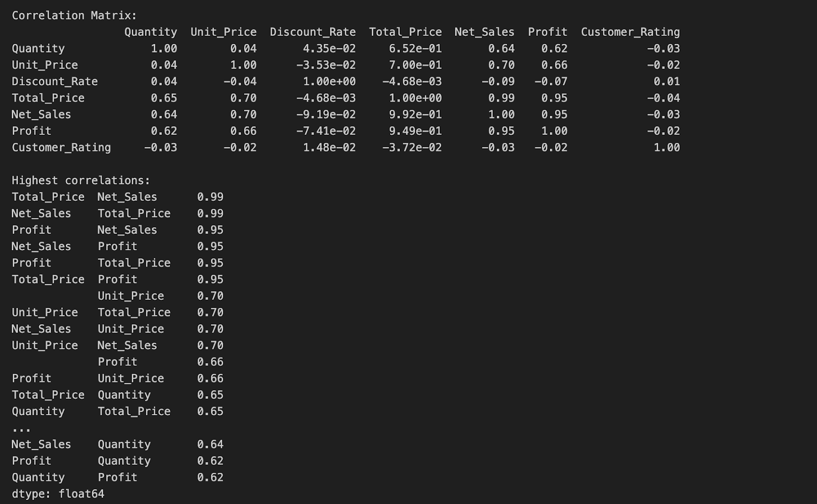The width and height of the screenshot is (817, 504).
Task: Click the -3.72e-02 value in matrix
Action: pos(412,148)
